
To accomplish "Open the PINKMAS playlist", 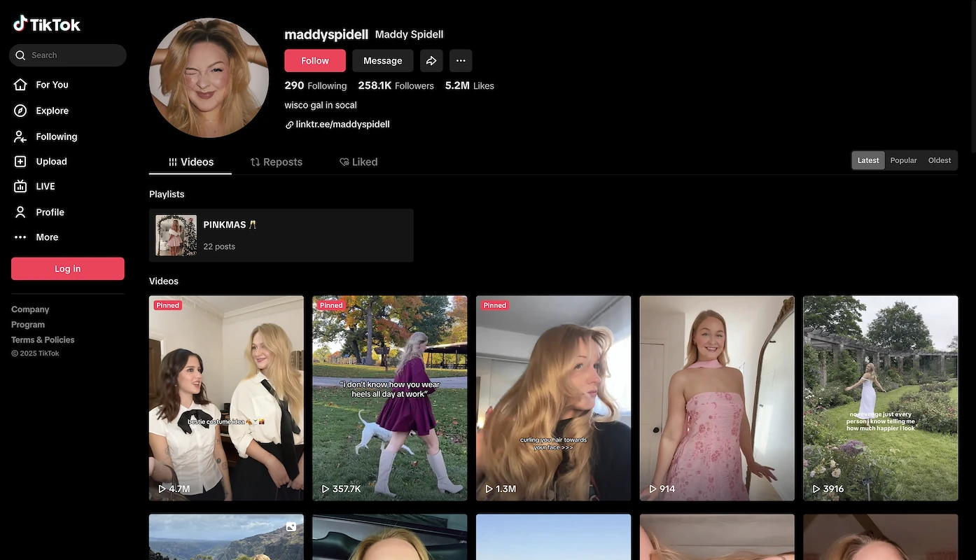I will click(x=281, y=235).
